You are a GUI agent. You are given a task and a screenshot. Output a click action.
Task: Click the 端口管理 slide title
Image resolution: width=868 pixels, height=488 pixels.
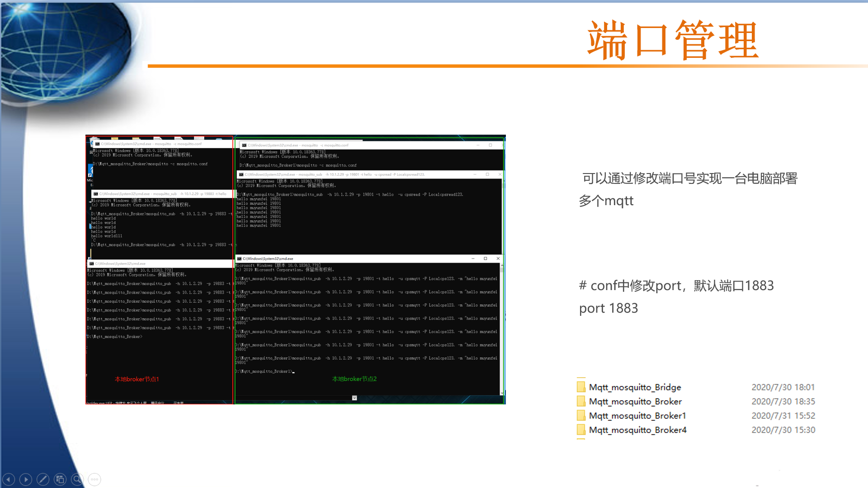pos(672,41)
